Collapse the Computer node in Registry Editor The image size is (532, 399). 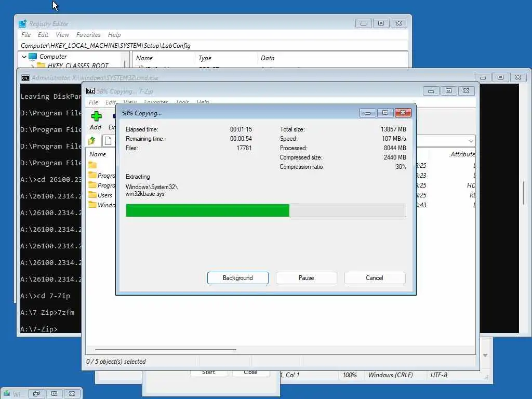pos(24,57)
